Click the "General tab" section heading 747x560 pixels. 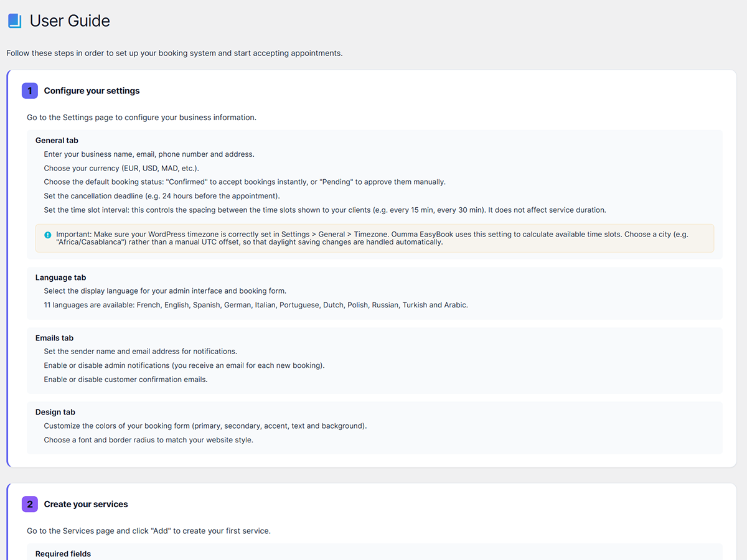coord(57,141)
